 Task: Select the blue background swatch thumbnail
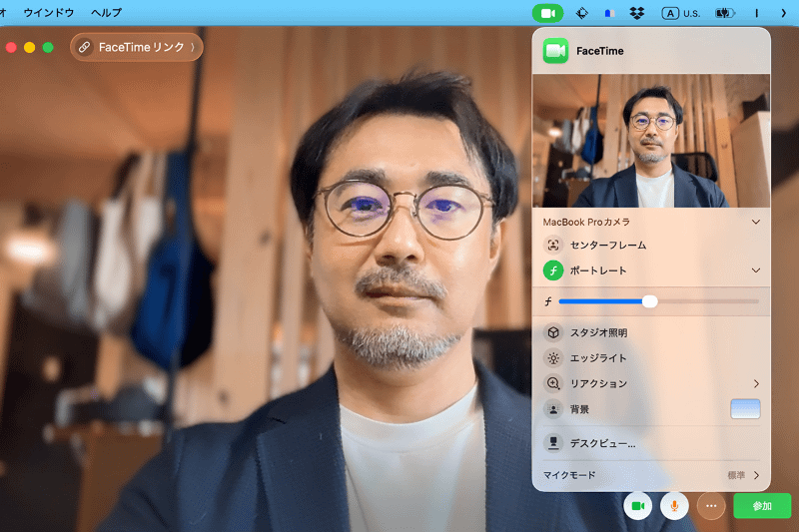tap(745, 409)
